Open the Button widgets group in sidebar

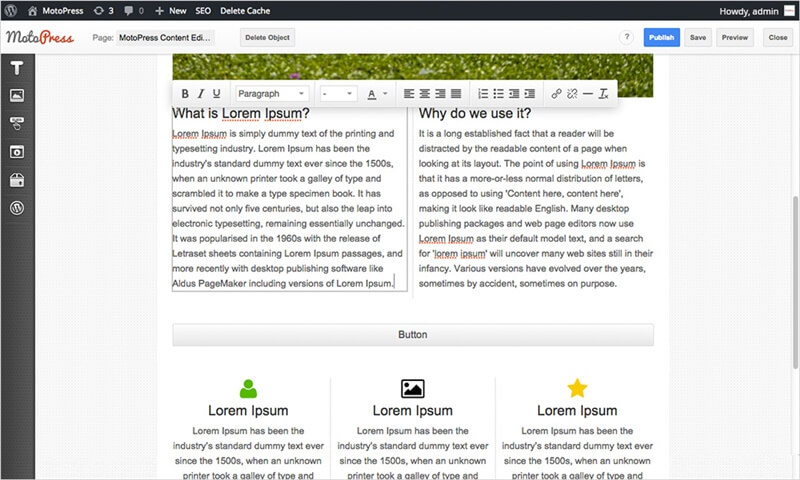click(17, 123)
